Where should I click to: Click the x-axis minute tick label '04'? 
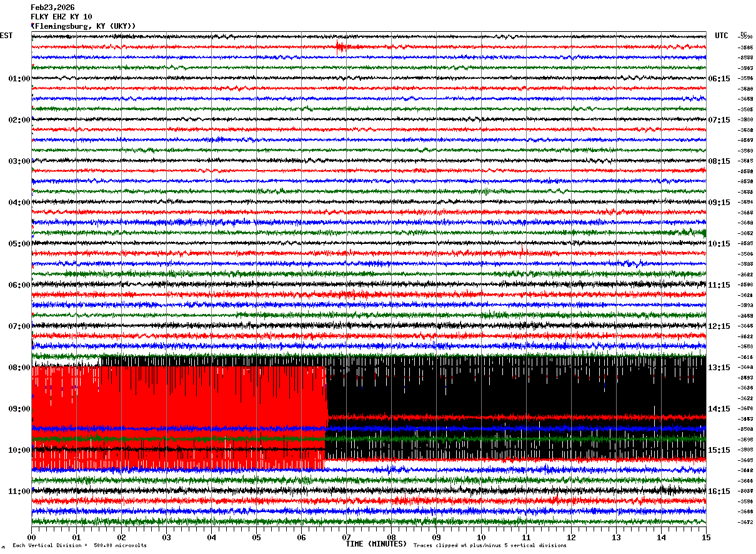point(211,537)
